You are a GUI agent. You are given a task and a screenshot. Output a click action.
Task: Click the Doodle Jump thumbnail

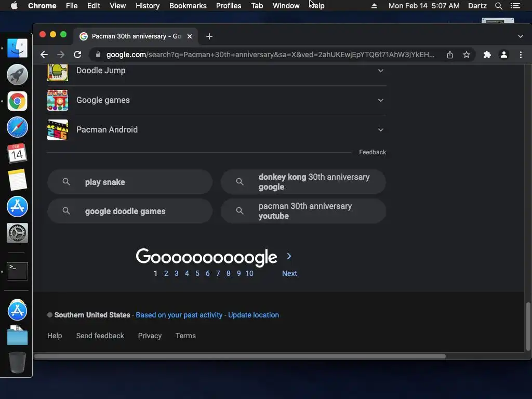[x=58, y=72]
